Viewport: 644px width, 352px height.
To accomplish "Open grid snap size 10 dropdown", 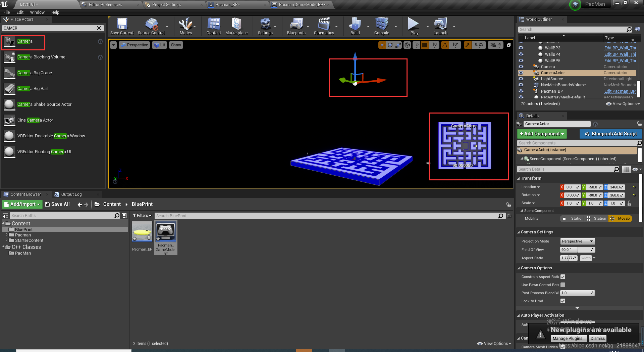I will [x=434, y=45].
